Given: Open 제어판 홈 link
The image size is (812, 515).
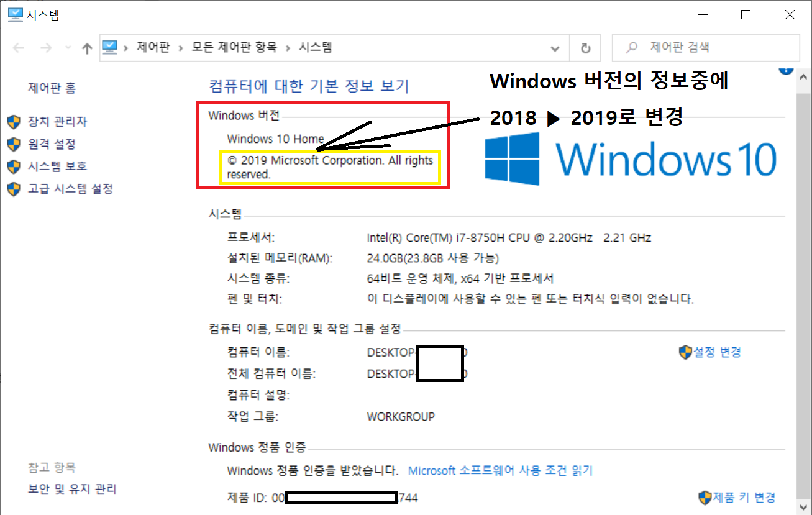Looking at the screenshot, I should point(52,88).
